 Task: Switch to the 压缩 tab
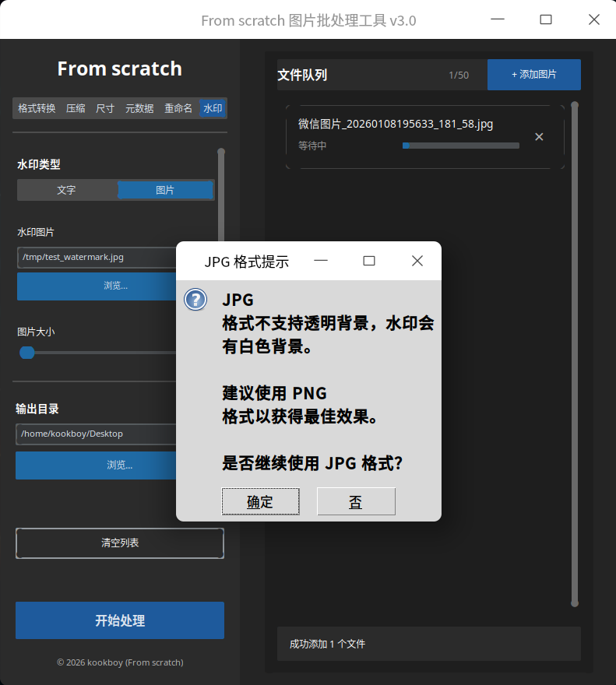[76, 108]
